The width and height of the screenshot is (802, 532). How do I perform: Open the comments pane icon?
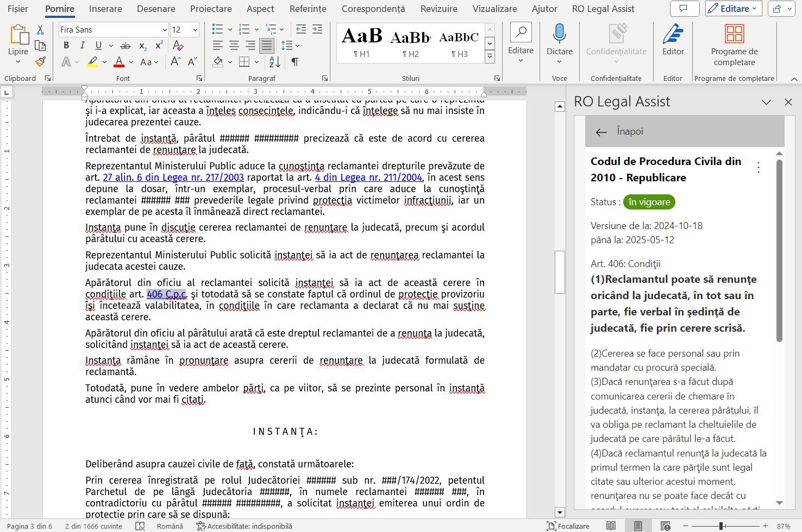pos(684,9)
